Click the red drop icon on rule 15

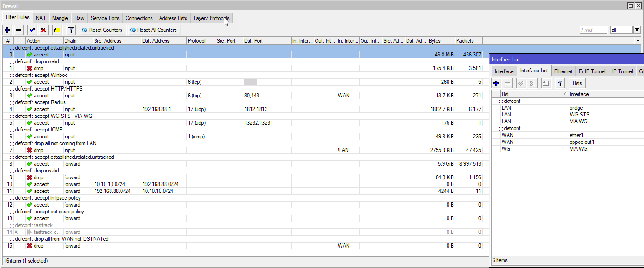30,246
